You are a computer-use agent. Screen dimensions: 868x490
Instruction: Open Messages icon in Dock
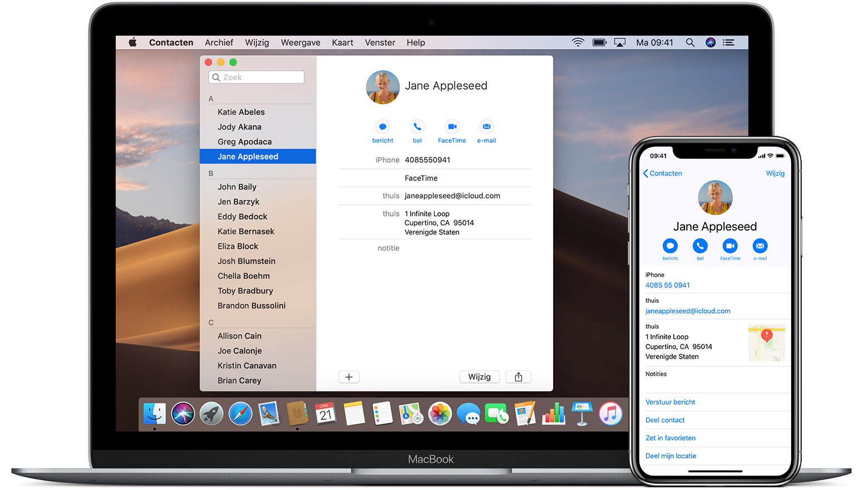pyautogui.click(x=468, y=414)
